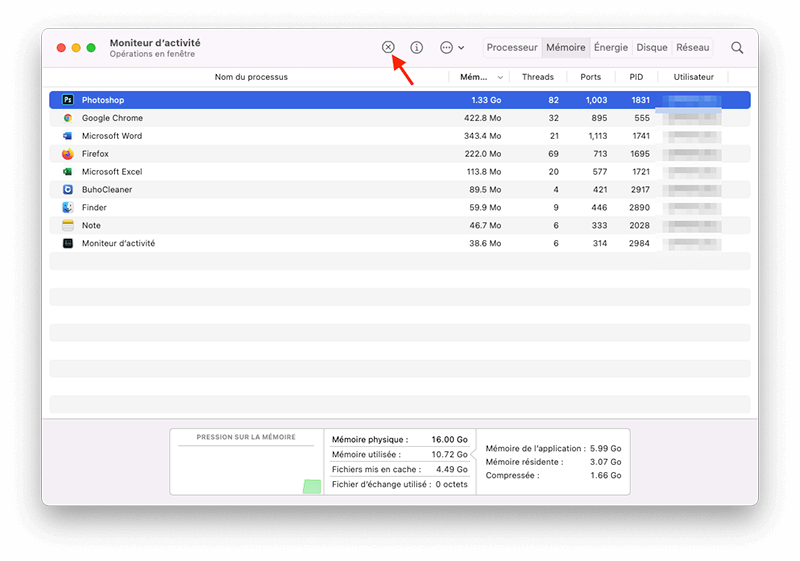Open the process info (i) icon

417,47
